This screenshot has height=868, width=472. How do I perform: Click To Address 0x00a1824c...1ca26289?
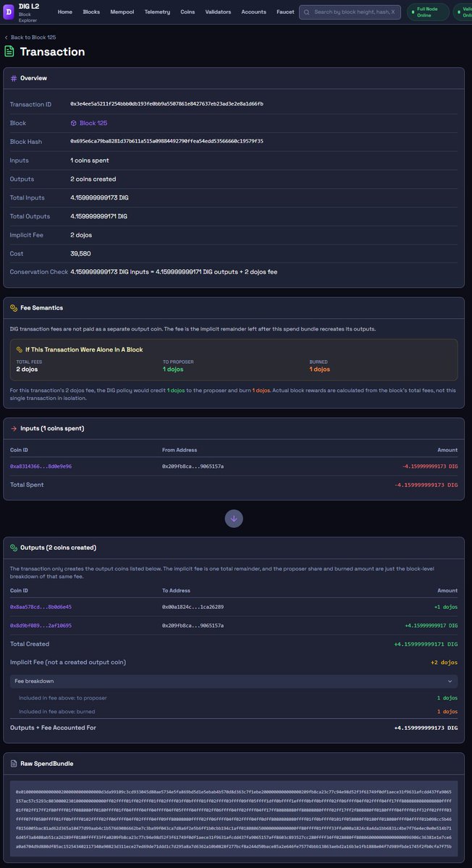[193, 607]
